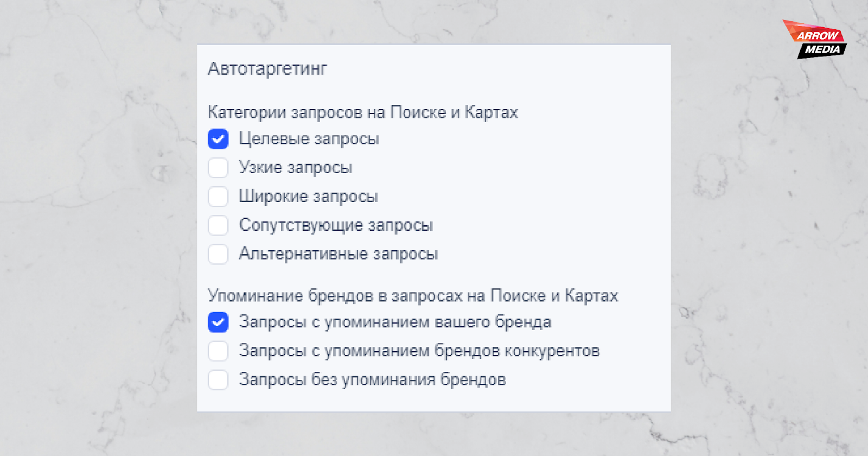Disable the «Целевые запросы» checkbox

click(218, 139)
